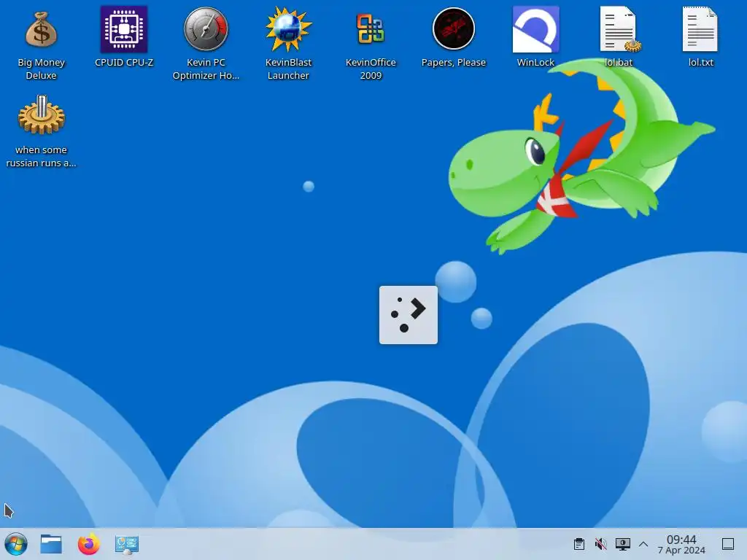Open the Start menu orb

click(x=16, y=544)
